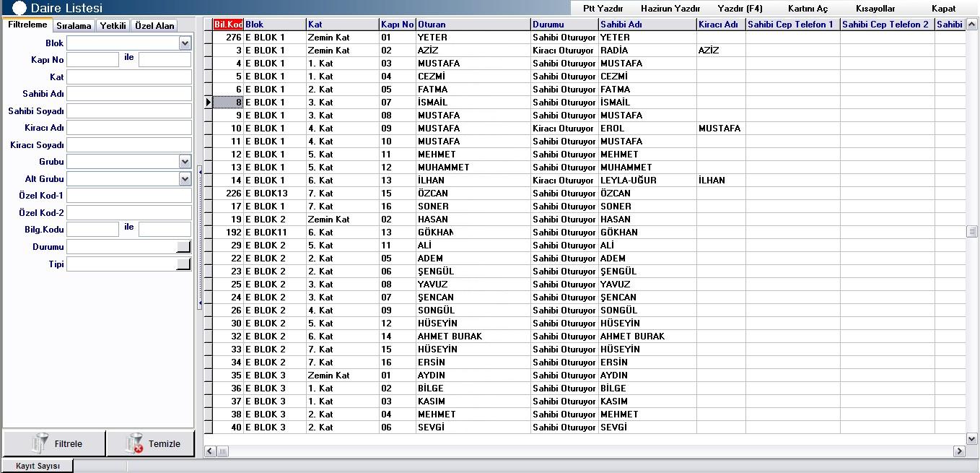Open the Blok dropdown list

point(185,43)
